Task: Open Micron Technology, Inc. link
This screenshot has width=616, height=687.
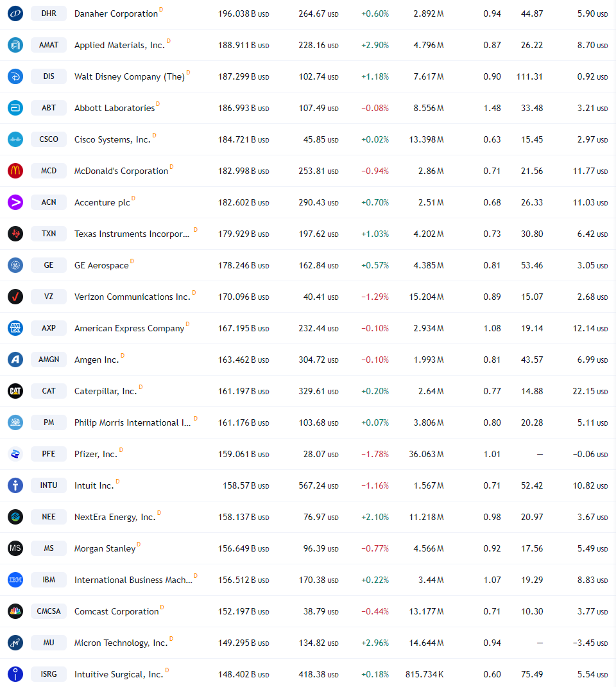Action: [121, 643]
